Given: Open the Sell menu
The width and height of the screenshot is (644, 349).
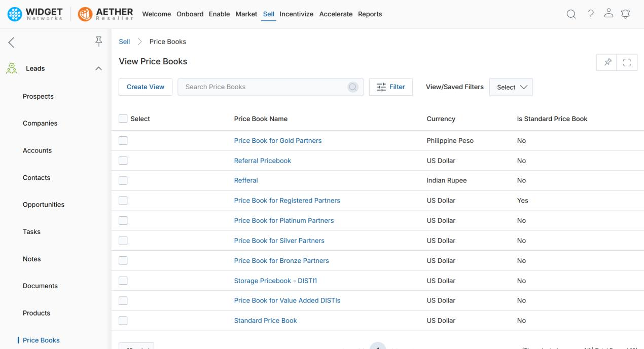Looking at the screenshot, I should click(x=269, y=14).
